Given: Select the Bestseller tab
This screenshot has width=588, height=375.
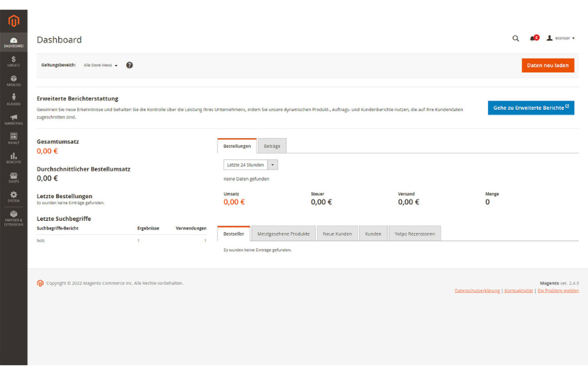Looking at the screenshot, I should (234, 233).
